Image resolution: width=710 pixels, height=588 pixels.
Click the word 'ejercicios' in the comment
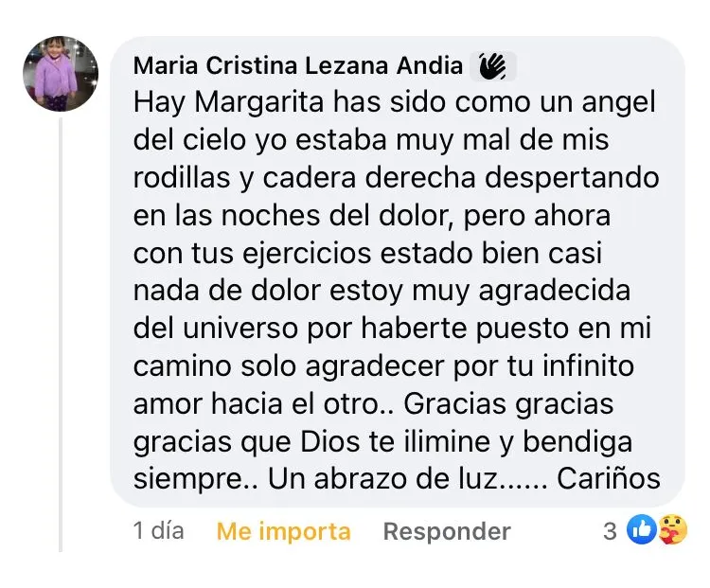click(x=307, y=254)
